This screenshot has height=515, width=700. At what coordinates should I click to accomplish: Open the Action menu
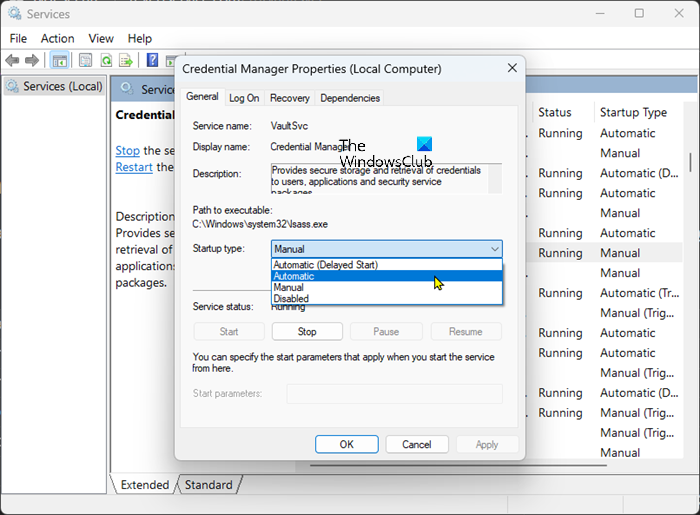[58, 39]
